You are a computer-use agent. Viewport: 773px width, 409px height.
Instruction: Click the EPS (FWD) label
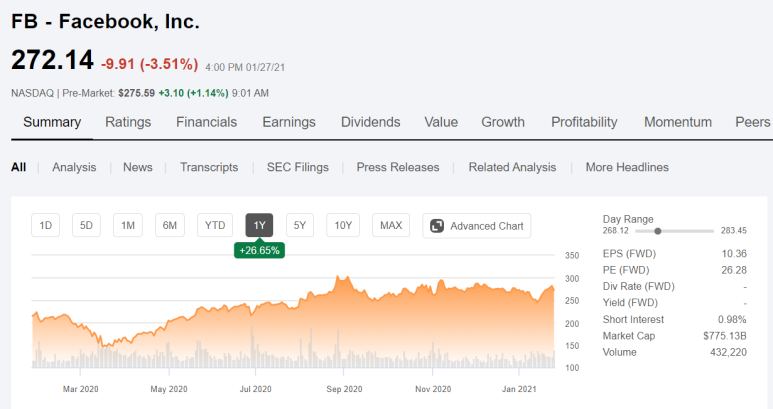click(629, 254)
